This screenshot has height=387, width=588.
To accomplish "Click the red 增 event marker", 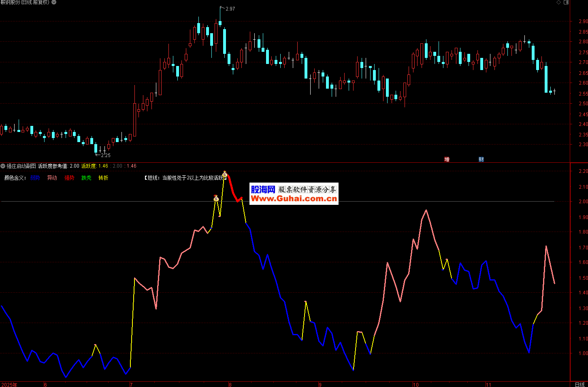I will (447, 159).
